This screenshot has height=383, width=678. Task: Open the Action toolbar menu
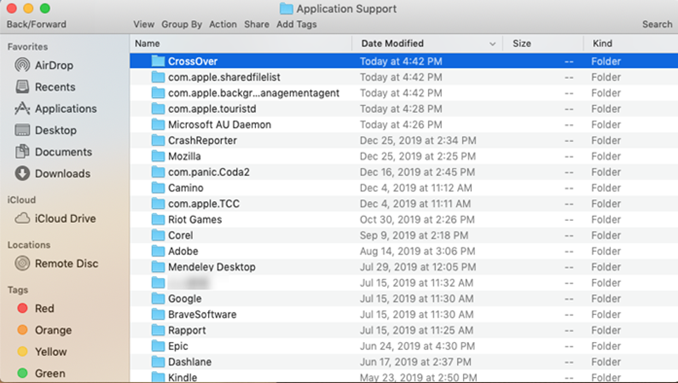coord(223,24)
